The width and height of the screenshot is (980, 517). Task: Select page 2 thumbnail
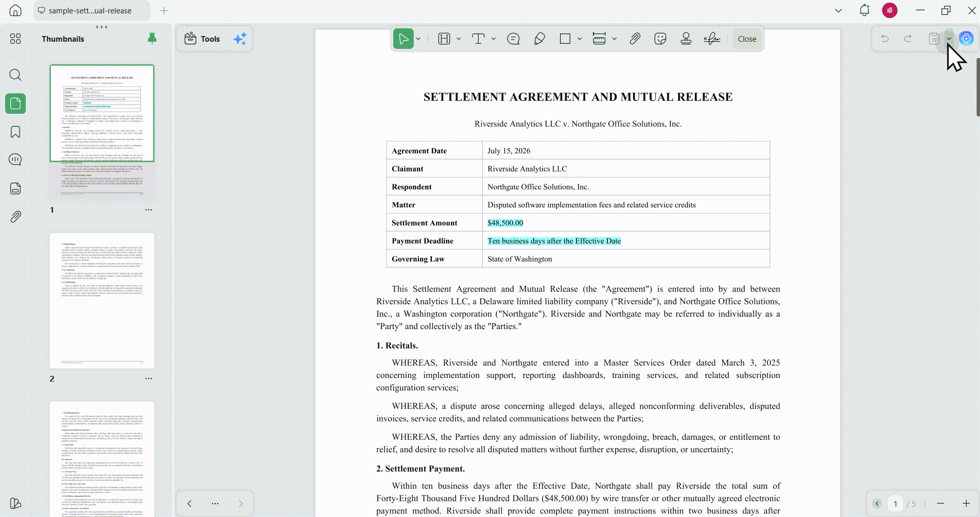pos(102,301)
